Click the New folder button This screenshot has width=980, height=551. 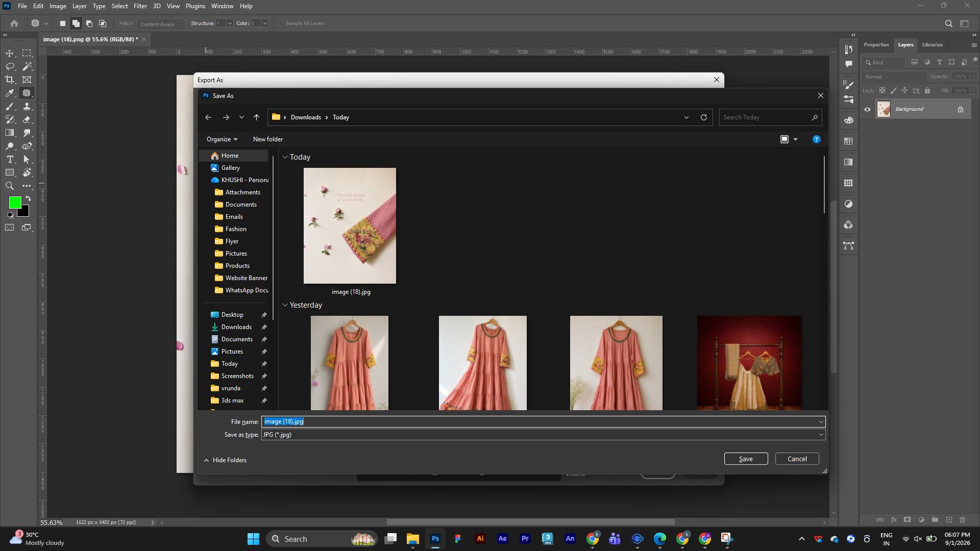268,139
